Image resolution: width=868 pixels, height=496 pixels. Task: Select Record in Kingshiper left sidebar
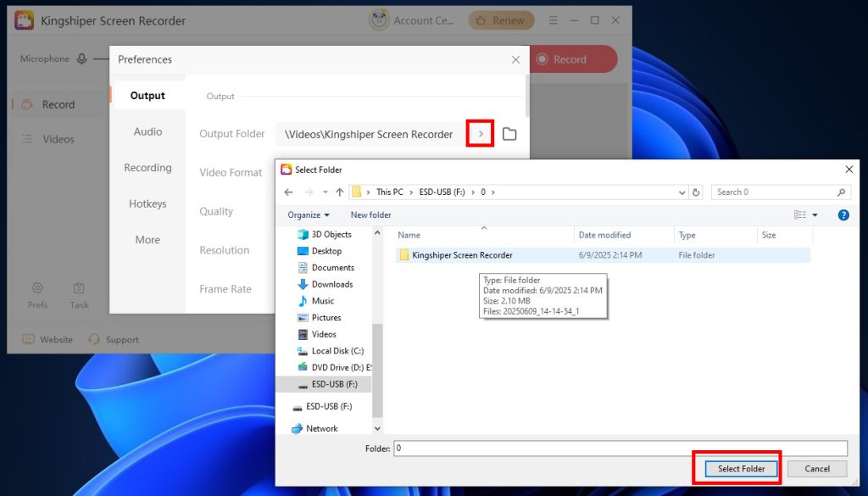coord(58,104)
